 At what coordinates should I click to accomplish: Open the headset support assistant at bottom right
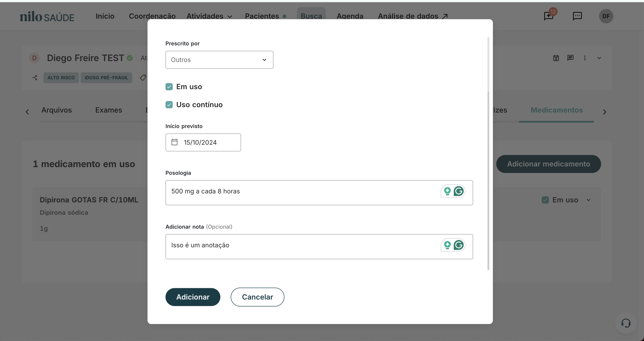(x=626, y=323)
